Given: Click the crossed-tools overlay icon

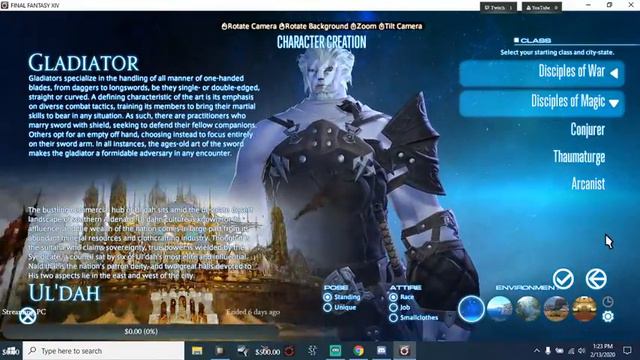Looking at the screenshot, I should click(x=28, y=316).
